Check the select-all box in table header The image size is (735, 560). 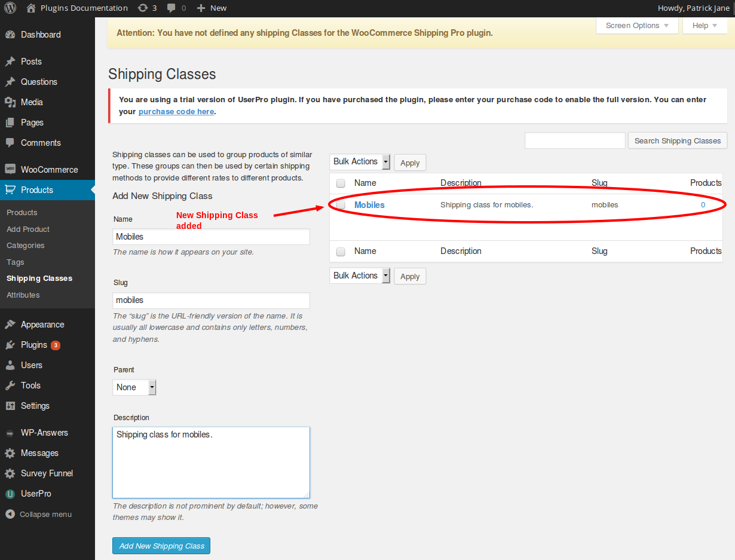341,183
